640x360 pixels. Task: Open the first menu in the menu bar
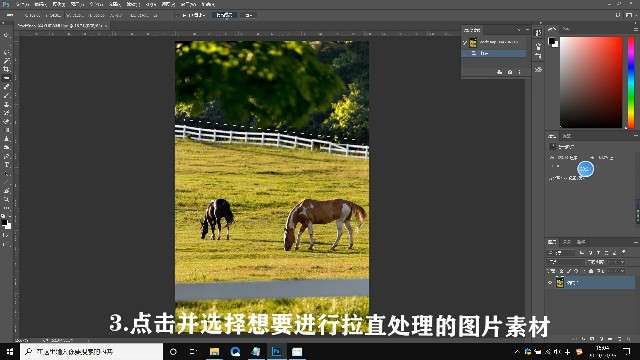23,4
